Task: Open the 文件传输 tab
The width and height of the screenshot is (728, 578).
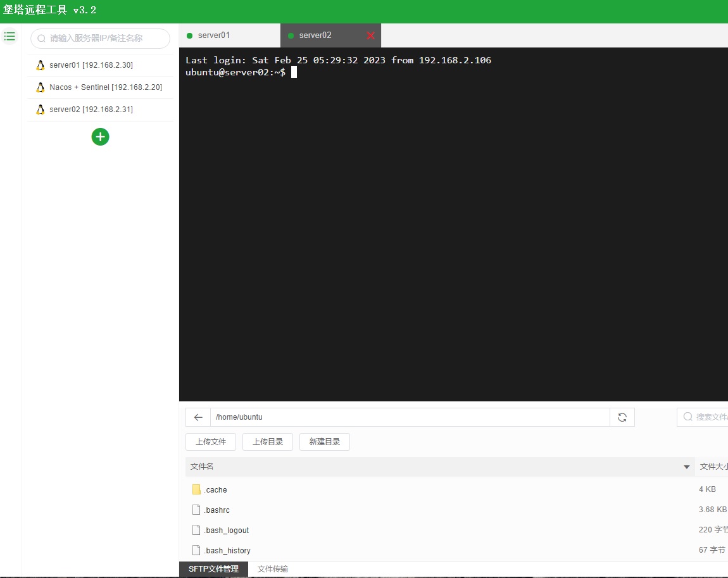Action: pos(272,569)
